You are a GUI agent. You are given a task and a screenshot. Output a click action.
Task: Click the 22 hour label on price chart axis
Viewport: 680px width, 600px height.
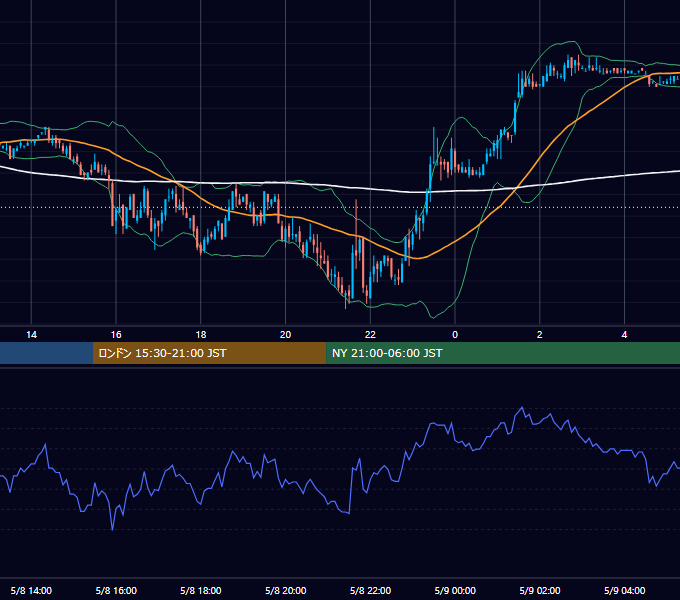click(x=370, y=335)
